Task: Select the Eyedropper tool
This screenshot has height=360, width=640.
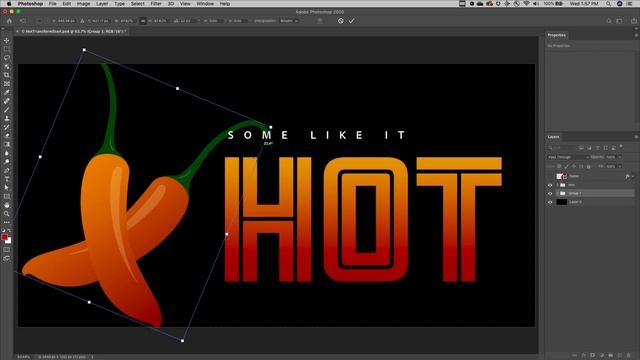Action: (7, 92)
